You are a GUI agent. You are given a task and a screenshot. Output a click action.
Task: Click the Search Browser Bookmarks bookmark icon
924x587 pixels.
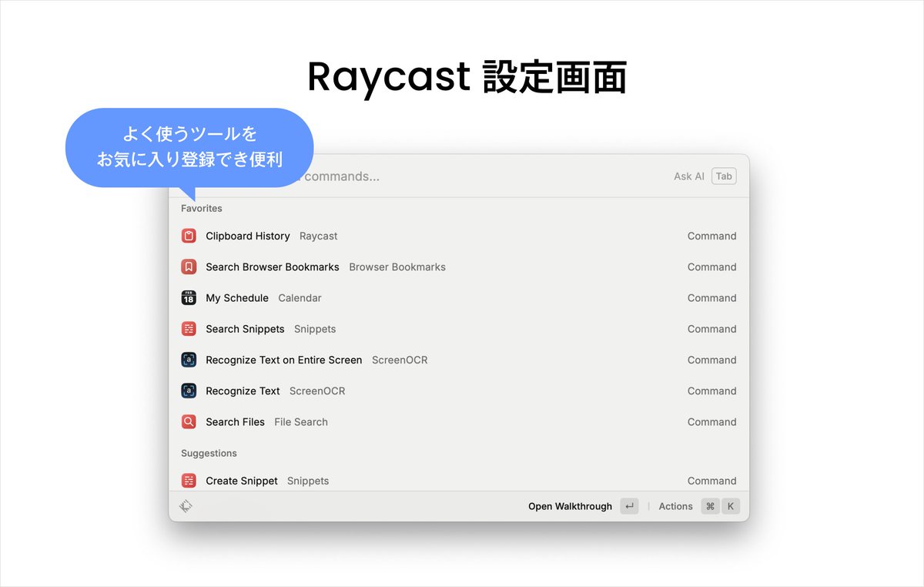(189, 267)
